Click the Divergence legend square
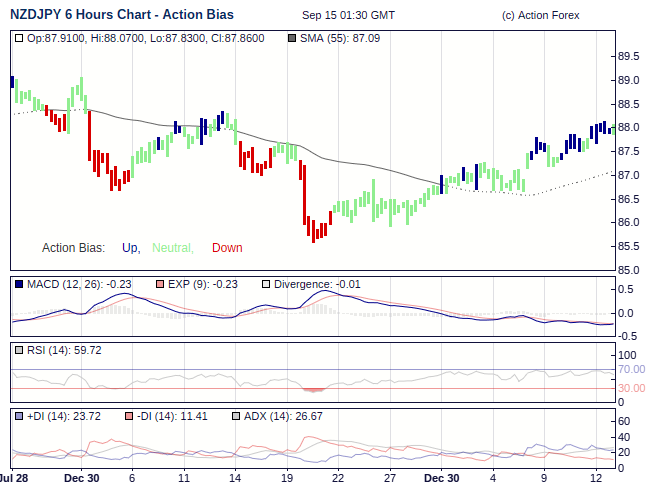Image resolution: width=650 pixels, height=489 pixels. (266, 284)
